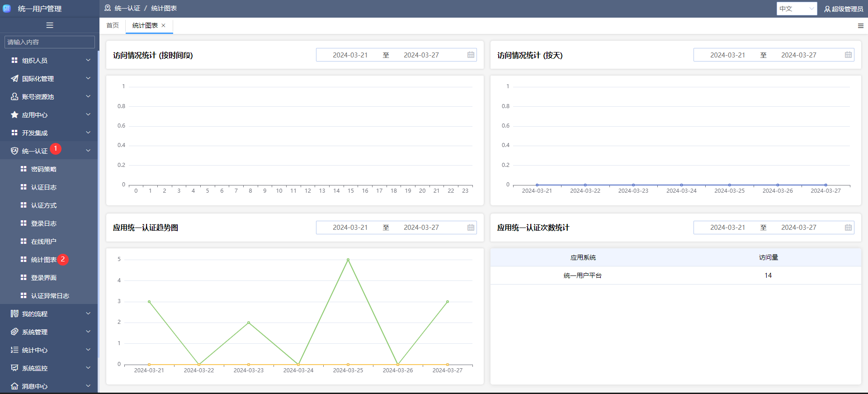Click the 统计中心 list icon
Image resolution: width=868 pixels, height=394 pixels.
14,350
